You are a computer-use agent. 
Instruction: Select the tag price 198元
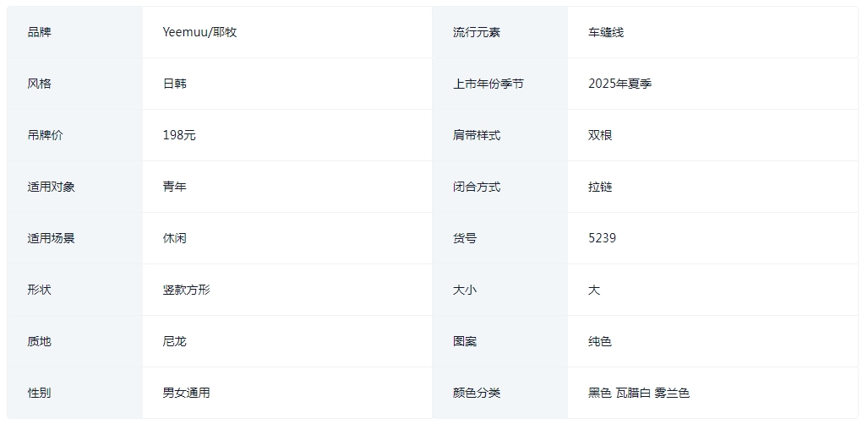tap(179, 135)
